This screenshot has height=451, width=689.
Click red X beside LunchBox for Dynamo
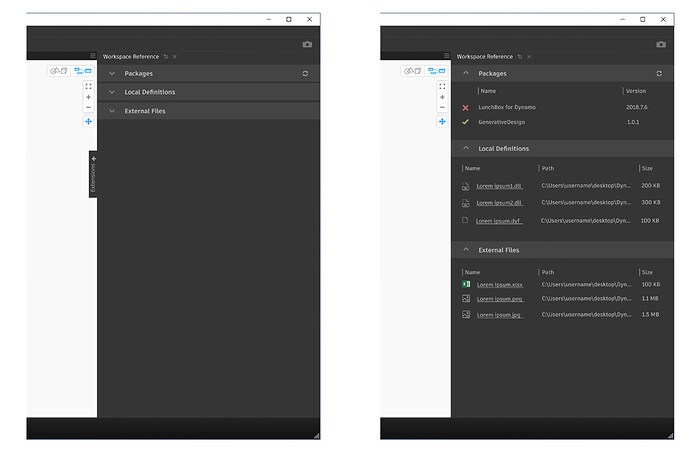[465, 108]
